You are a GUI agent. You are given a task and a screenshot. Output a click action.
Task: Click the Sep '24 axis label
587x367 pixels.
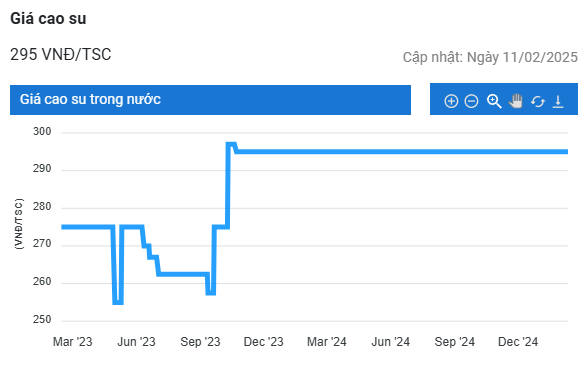454,342
